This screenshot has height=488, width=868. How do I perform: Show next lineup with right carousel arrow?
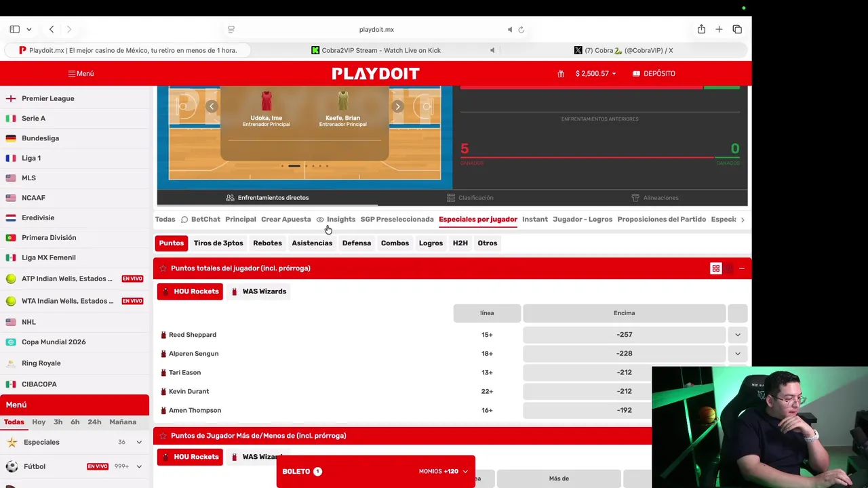tap(397, 106)
